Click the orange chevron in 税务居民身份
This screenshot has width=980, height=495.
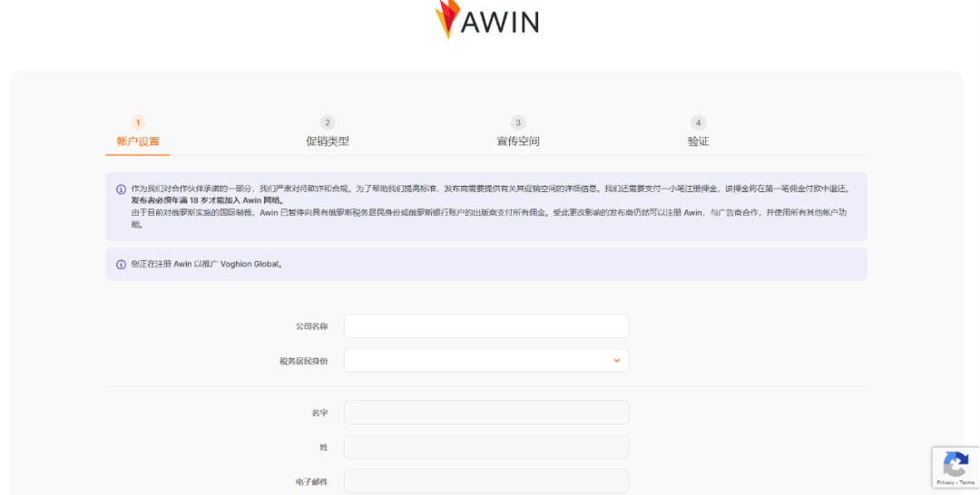[x=617, y=361]
